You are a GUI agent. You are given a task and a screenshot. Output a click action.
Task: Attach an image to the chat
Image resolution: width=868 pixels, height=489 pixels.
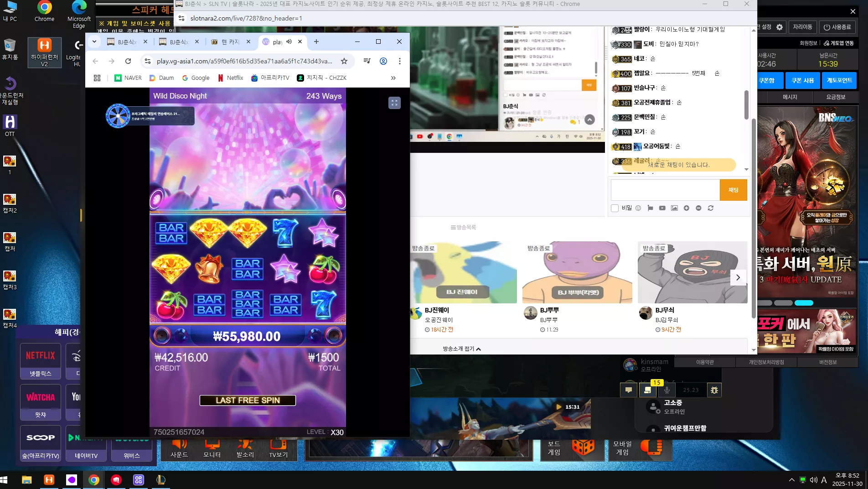(x=674, y=208)
